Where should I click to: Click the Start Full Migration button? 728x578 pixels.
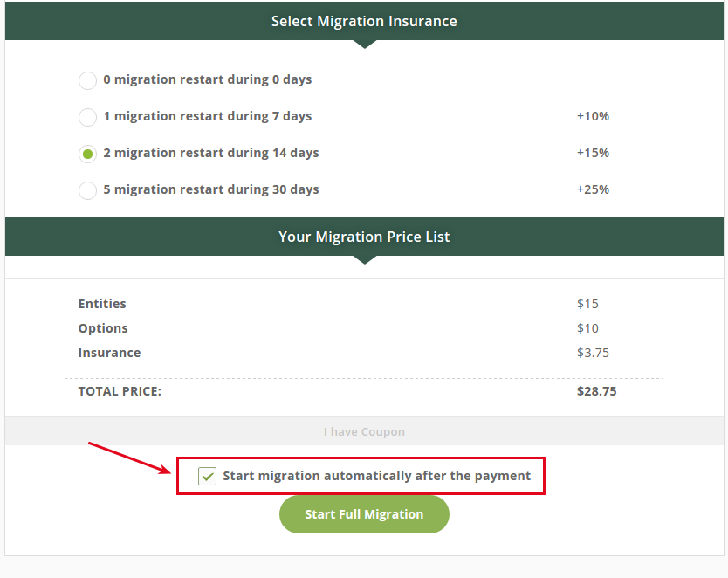coord(364,514)
